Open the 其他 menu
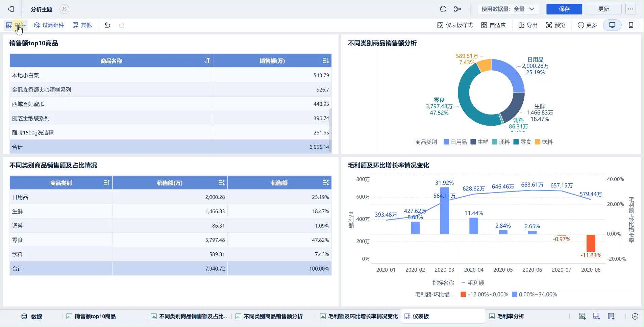Image resolution: width=644 pixels, height=327 pixels. click(82, 25)
